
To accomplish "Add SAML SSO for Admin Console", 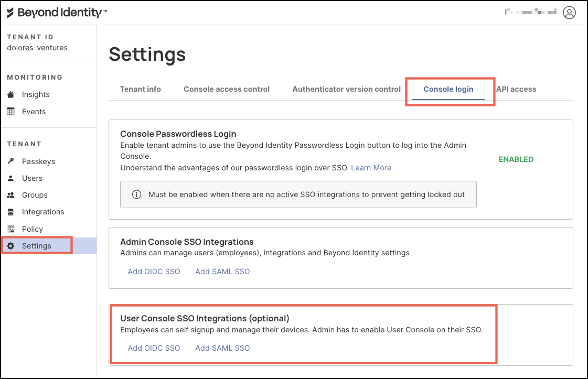I will coord(222,272).
